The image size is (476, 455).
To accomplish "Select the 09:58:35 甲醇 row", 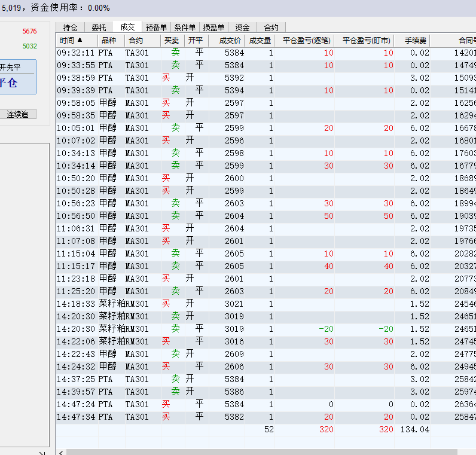I will tap(266, 115).
